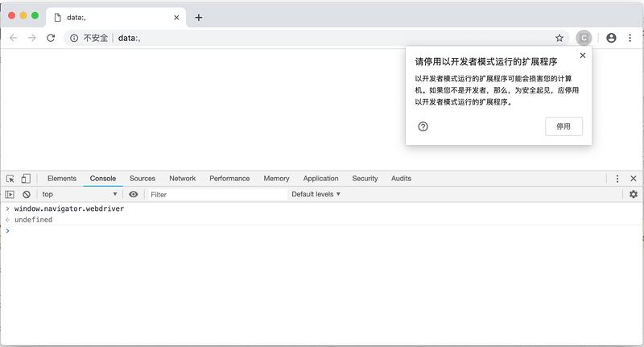644x347 pixels.
Task: Open the DevTools customize three-dot menu
Action: (x=617, y=179)
